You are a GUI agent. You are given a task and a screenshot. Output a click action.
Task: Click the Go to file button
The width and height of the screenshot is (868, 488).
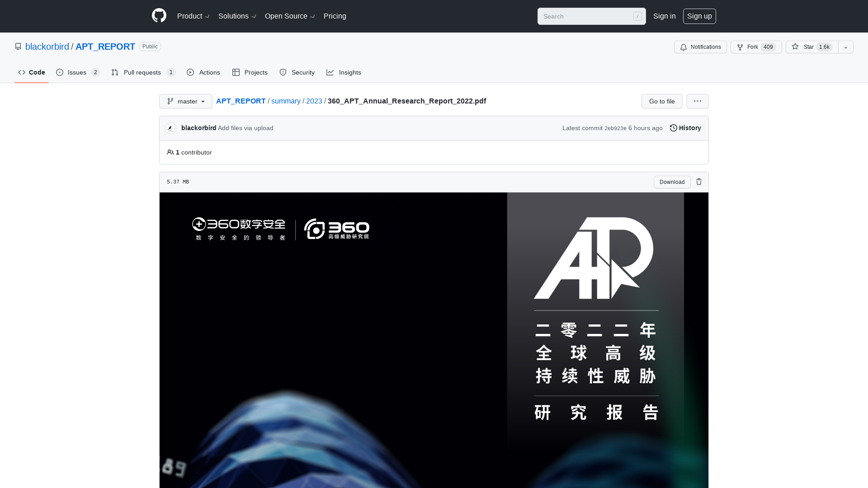pos(662,101)
